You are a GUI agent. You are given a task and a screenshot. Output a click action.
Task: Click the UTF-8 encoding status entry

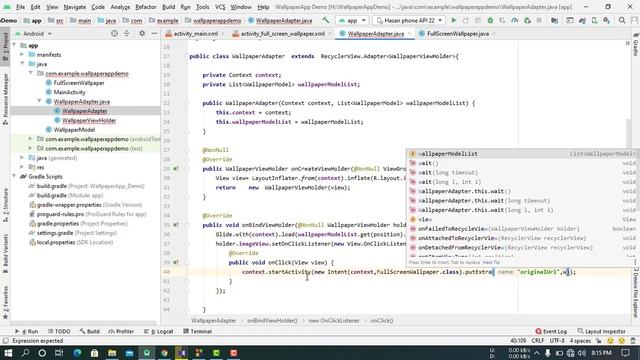click(557, 341)
